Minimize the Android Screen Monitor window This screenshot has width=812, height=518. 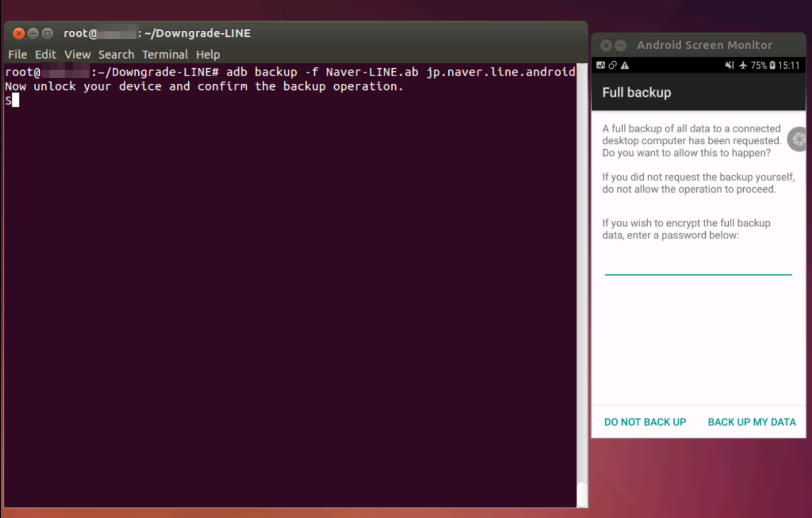620,45
